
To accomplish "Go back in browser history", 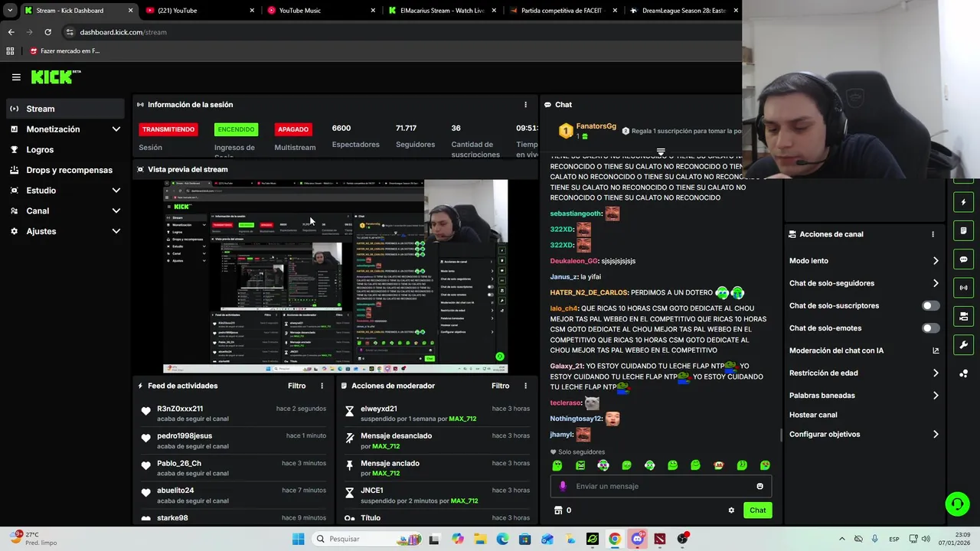I will pos(11,32).
